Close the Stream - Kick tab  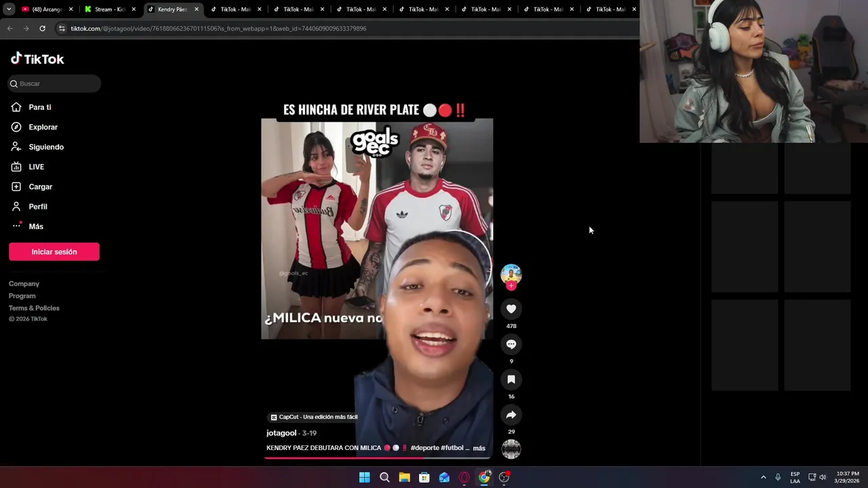pos(134,9)
